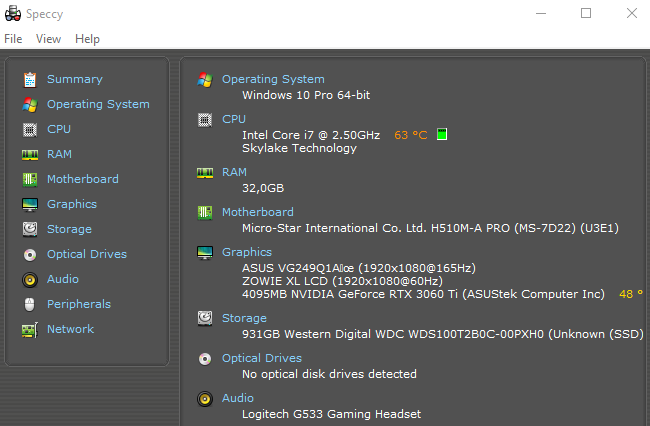Click the RAM stick icon in sidebar
The height and width of the screenshot is (426, 650).
[x=29, y=154]
